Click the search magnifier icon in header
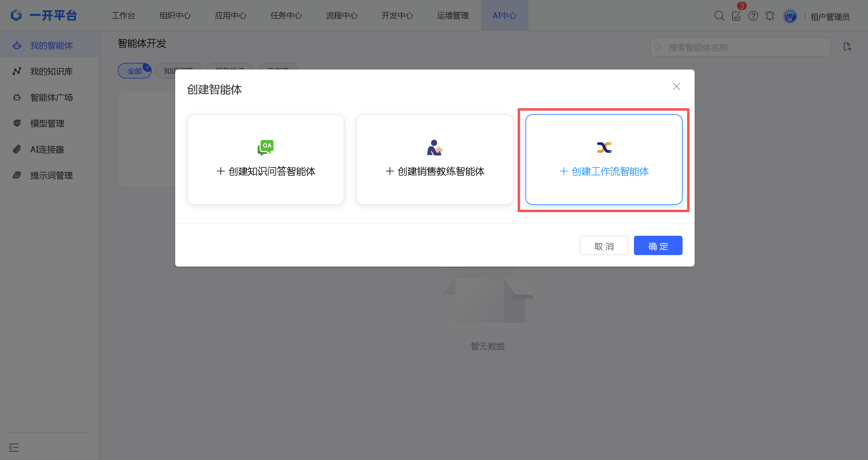 (719, 15)
